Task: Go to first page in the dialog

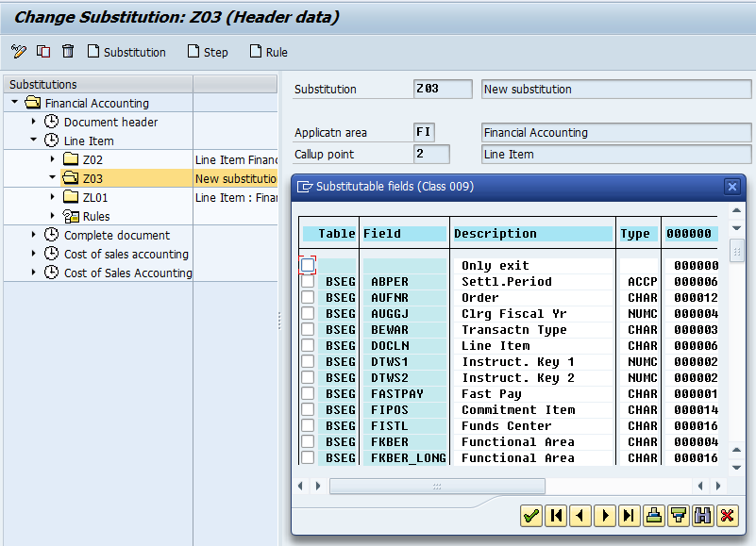Action: [555, 516]
